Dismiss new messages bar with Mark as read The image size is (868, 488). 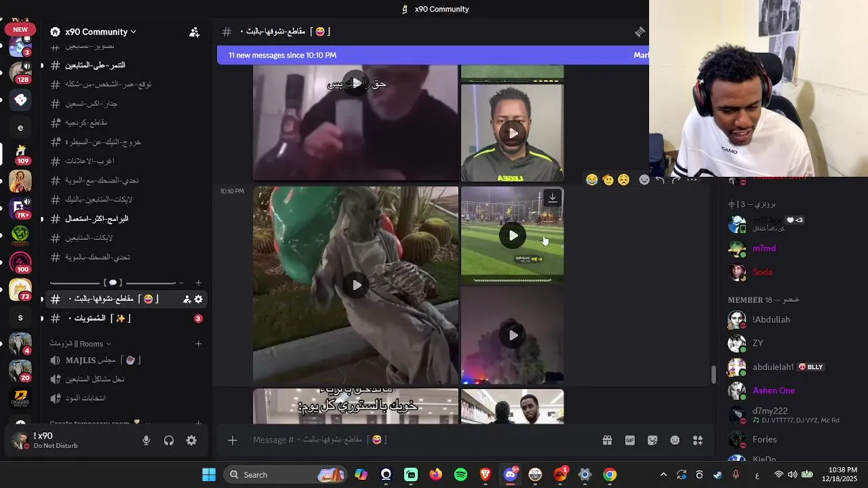click(x=641, y=56)
